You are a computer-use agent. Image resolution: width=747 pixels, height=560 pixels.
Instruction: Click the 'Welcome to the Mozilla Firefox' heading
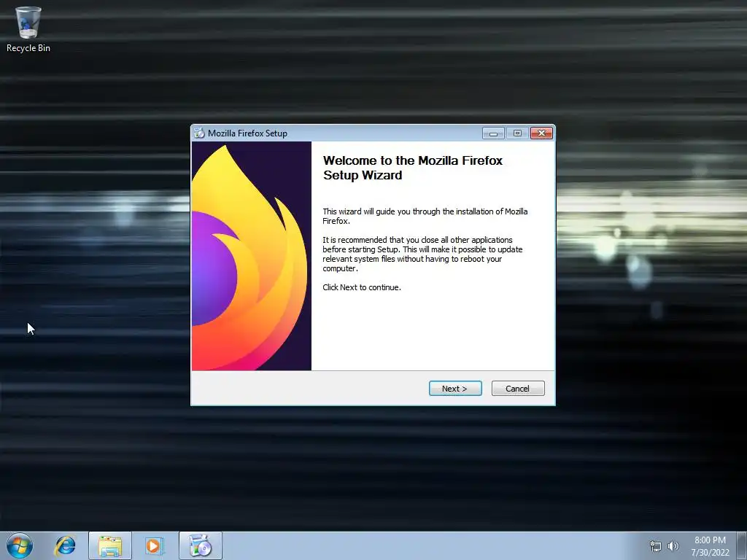click(x=413, y=168)
